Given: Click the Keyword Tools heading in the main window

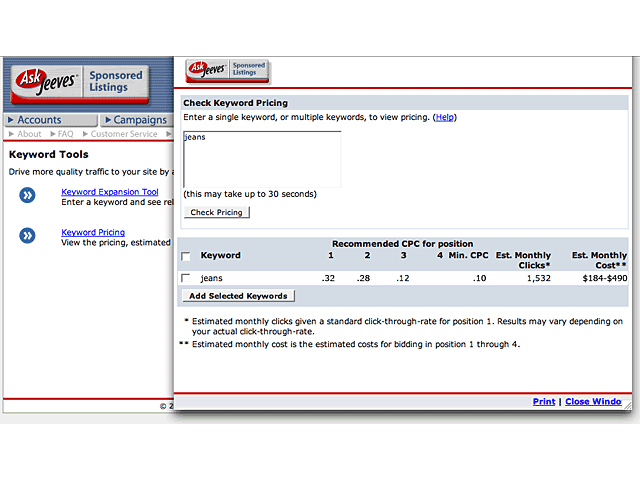Looking at the screenshot, I should point(49,155).
